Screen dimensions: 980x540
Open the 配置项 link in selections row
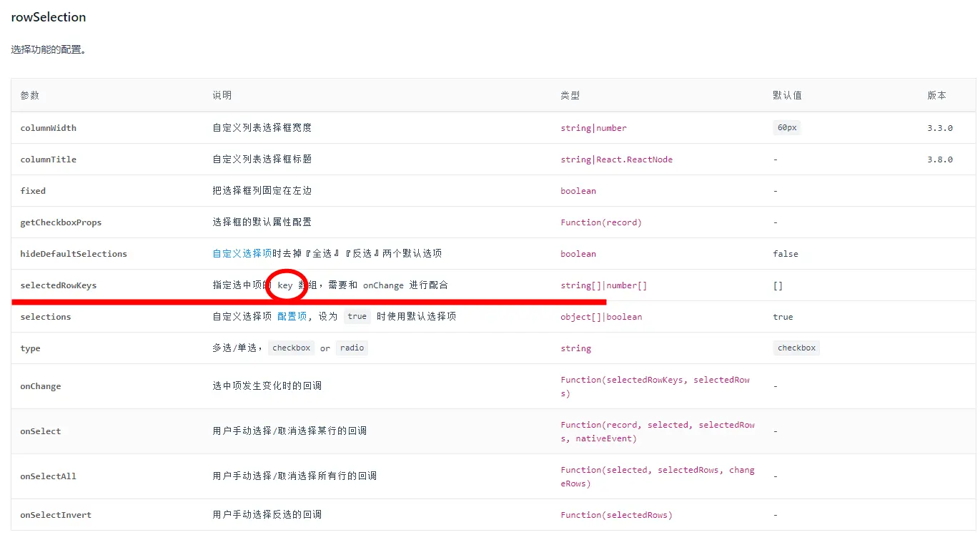(292, 316)
